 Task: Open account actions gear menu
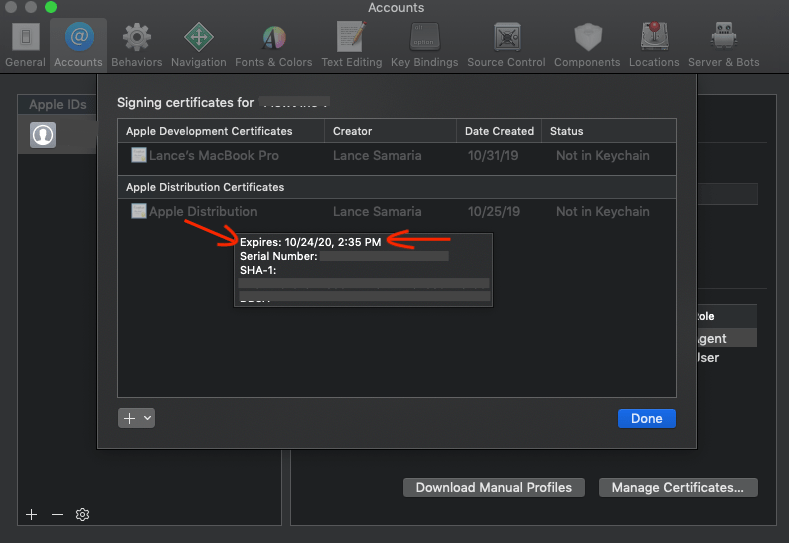83,514
